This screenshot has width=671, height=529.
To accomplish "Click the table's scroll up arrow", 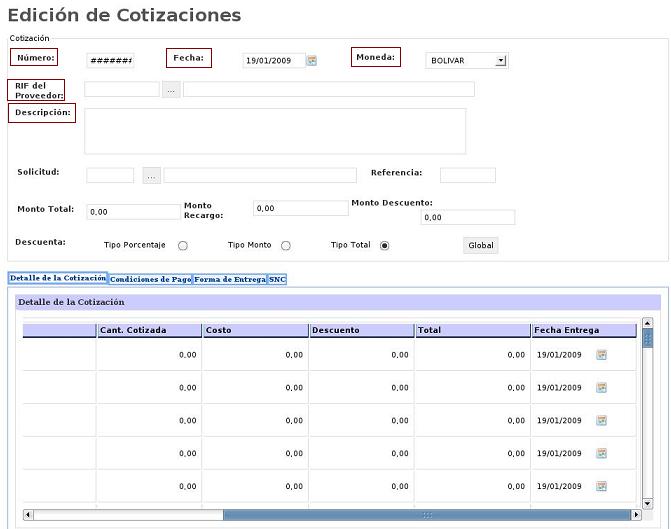I will point(647,324).
